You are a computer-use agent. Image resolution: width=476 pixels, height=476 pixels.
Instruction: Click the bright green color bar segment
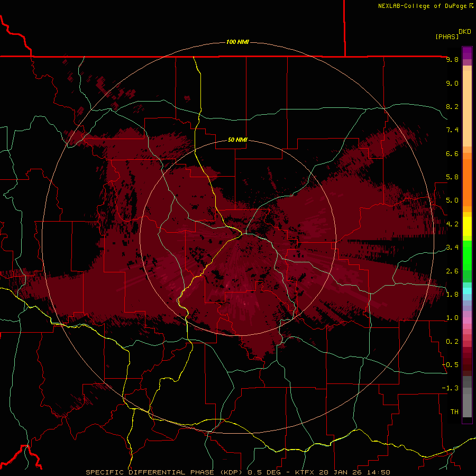pos(467,255)
